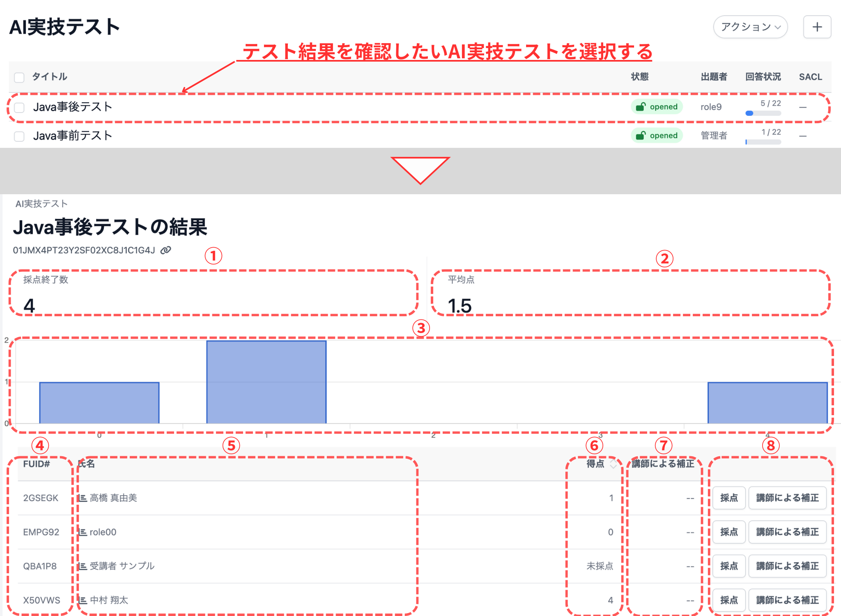Open the アクション dropdown menu

tap(750, 27)
